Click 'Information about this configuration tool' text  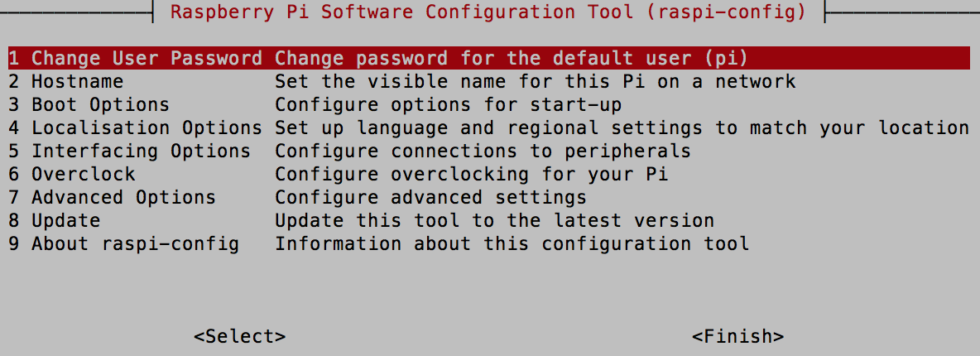coord(512,243)
